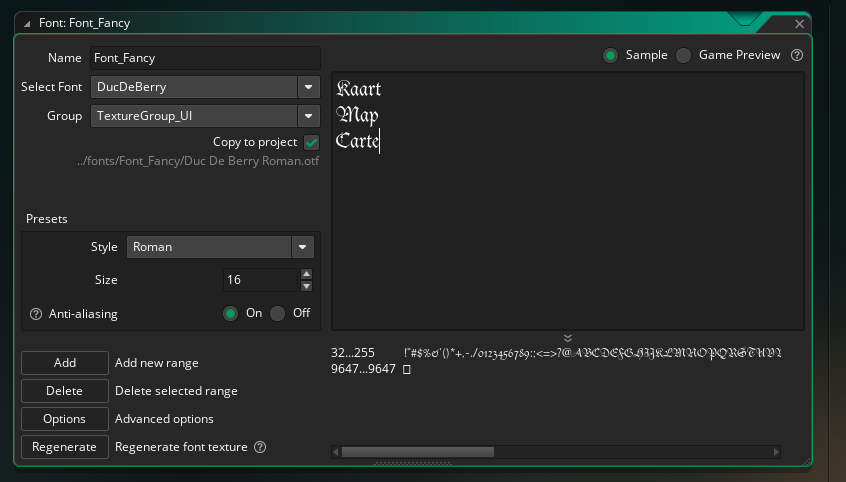Open help next to Game Preview
Viewport: 846px width, 482px height.
(797, 55)
